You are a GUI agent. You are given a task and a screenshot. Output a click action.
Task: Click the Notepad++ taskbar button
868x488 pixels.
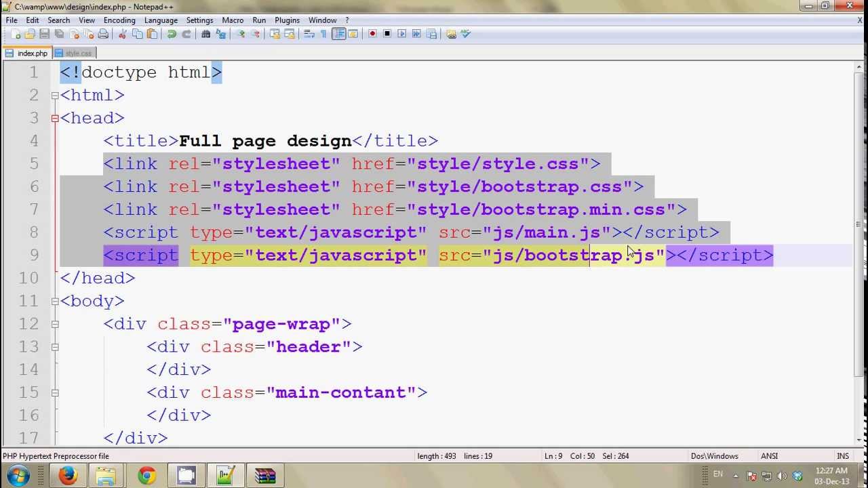pos(225,476)
